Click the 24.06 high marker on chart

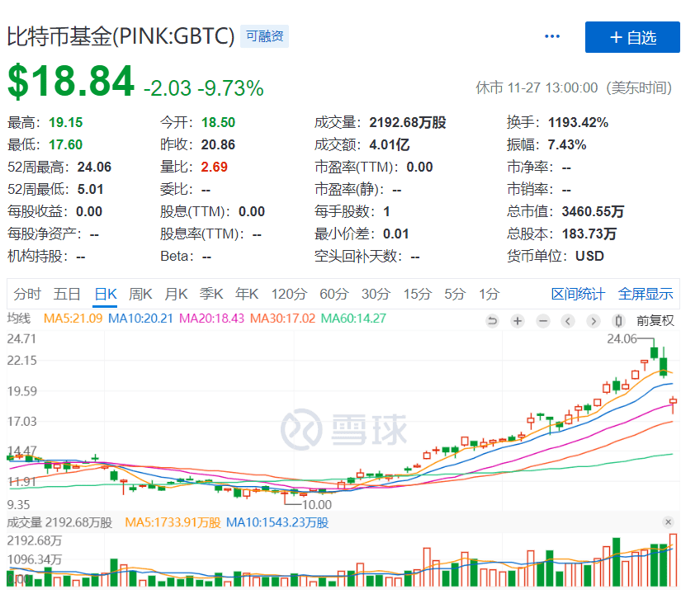point(622,339)
